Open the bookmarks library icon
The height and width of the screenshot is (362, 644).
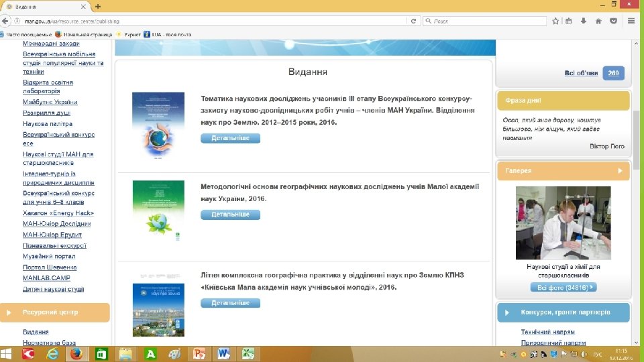click(x=569, y=21)
